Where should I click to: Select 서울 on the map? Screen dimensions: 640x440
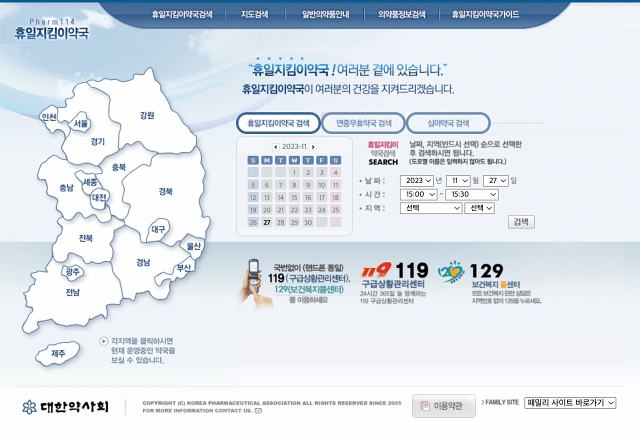click(x=80, y=123)
